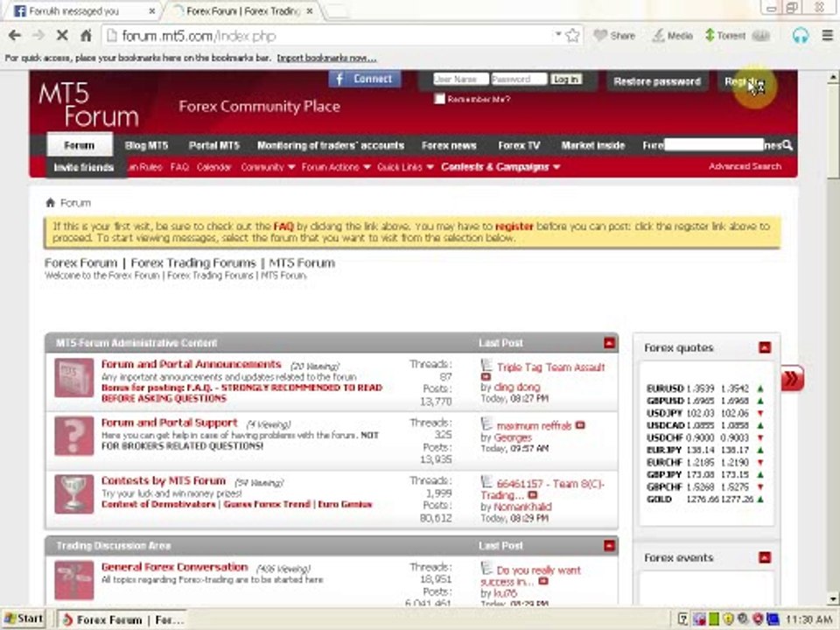Click the Torrent toolbar button
The width and height of the screenshot is (840, 630).
pos(724,36)
